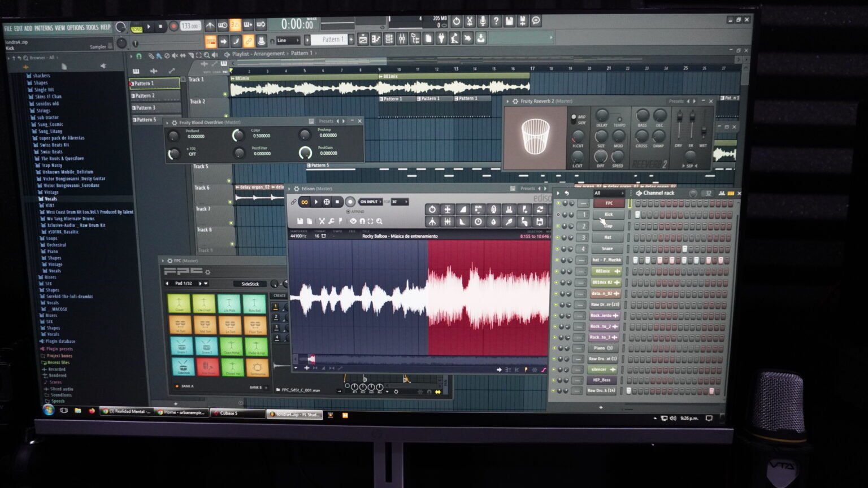
Task: Open the piano roll from toolbar
Action: coord(376,39)
